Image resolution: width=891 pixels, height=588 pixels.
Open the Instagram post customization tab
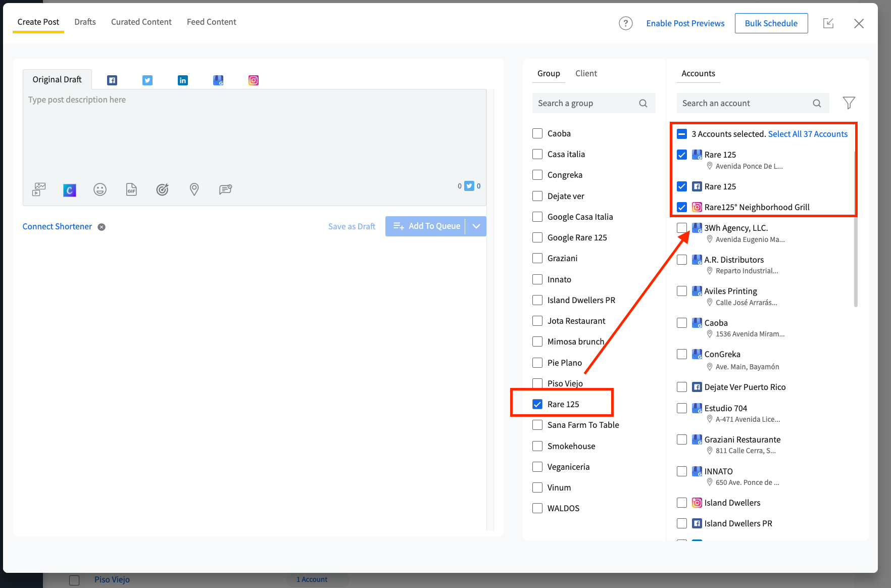254,80
